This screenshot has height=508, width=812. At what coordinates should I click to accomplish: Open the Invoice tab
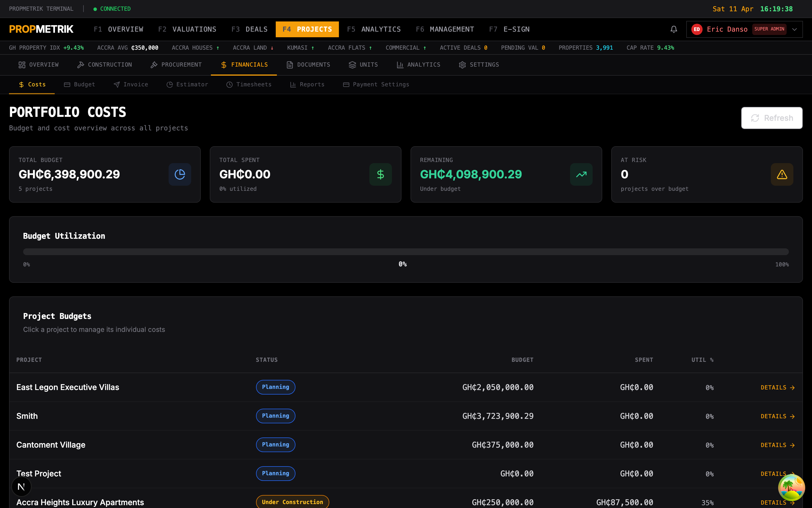coord(131,84)
